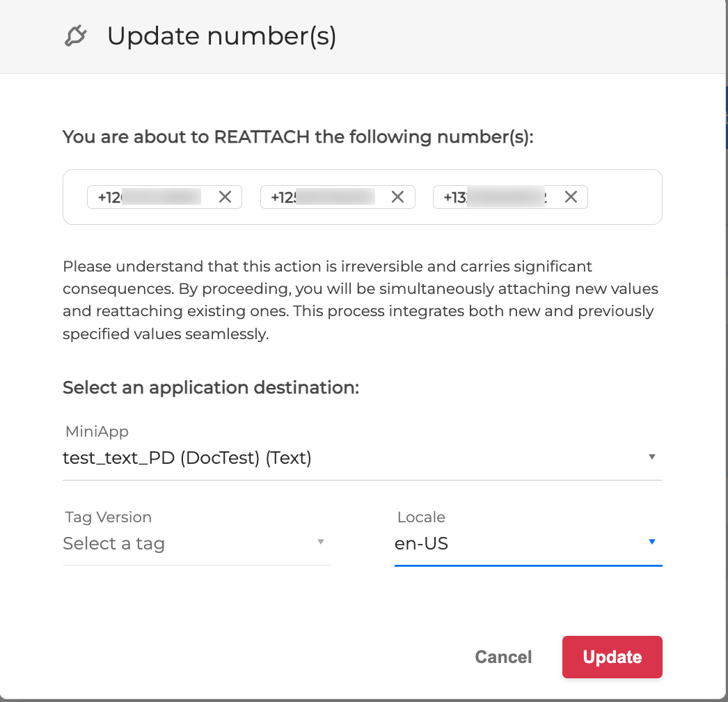This screenshot has height=702, width=728.
Task: Click the plug icon in the dialog header
Action: [75, 36]
